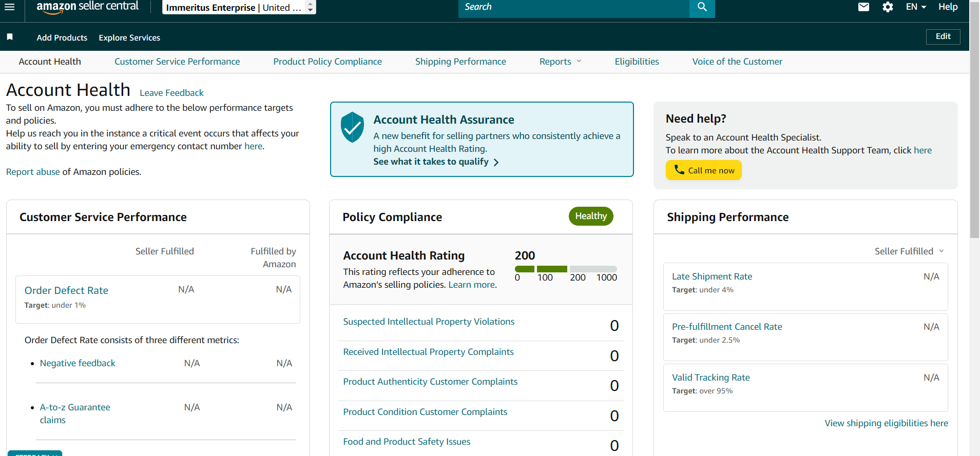Click the Edit button
Viewport: 980px width, 456px height.
pos(943,36)
